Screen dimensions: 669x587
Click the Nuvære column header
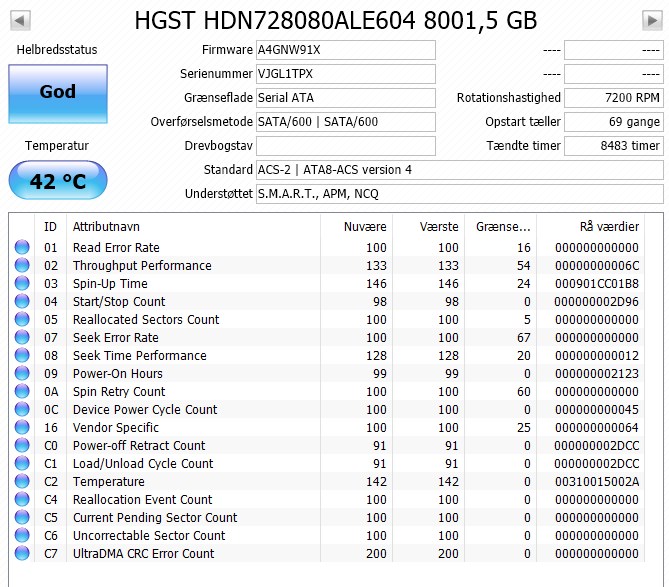pos(356,227)
